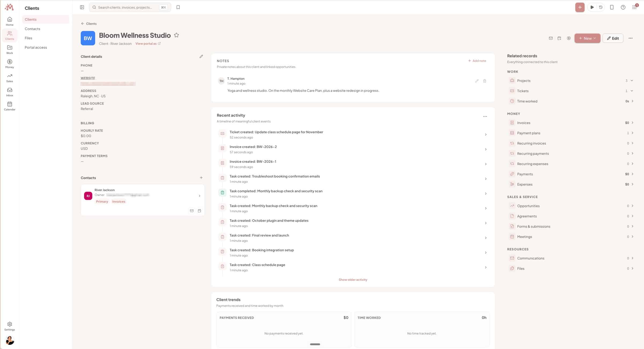The width and height of the screenshot is (644, 349).
Task: Collapse the sidebar panel toggle icon
Action: (82, 7)
